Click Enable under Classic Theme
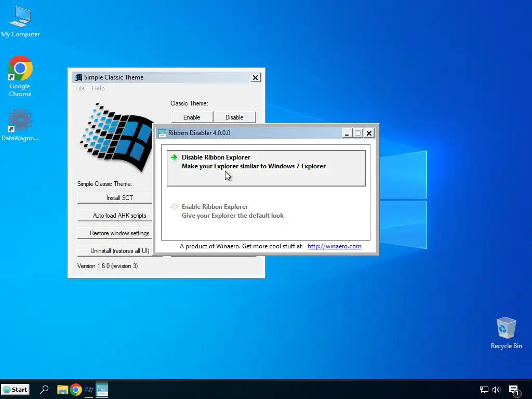The height and width of the screenshot is (399, 532). (192, 117)
